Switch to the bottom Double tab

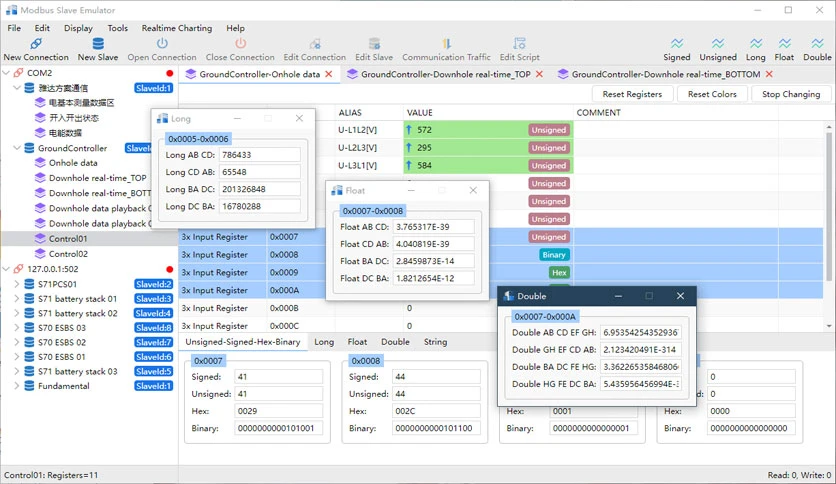point(395,342)
